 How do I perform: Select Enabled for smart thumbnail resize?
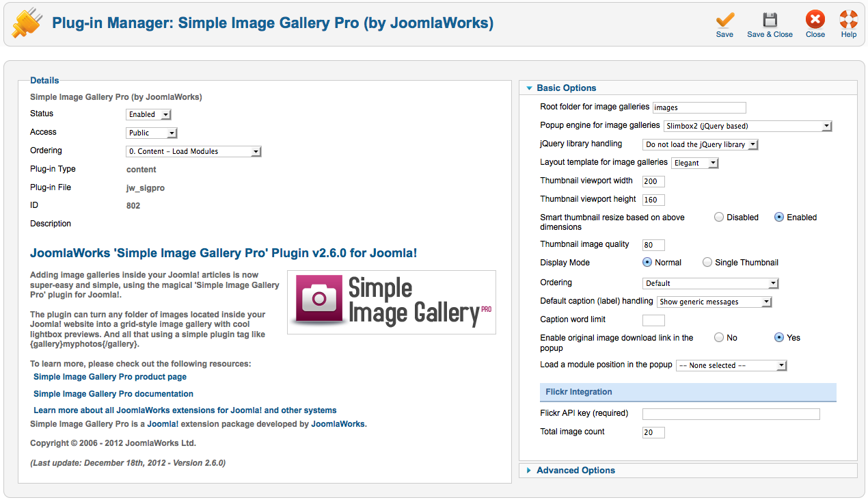[x=779, y=218]
